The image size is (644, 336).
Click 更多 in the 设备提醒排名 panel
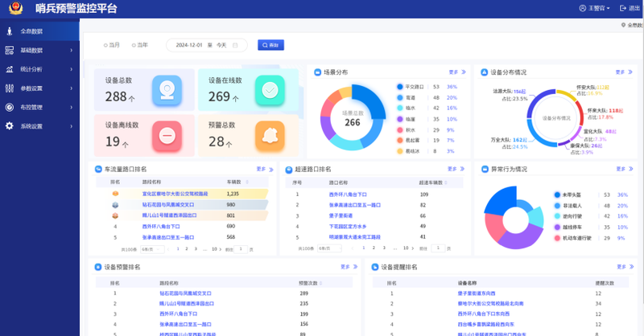pyautogui.click(x=625, y=267)
